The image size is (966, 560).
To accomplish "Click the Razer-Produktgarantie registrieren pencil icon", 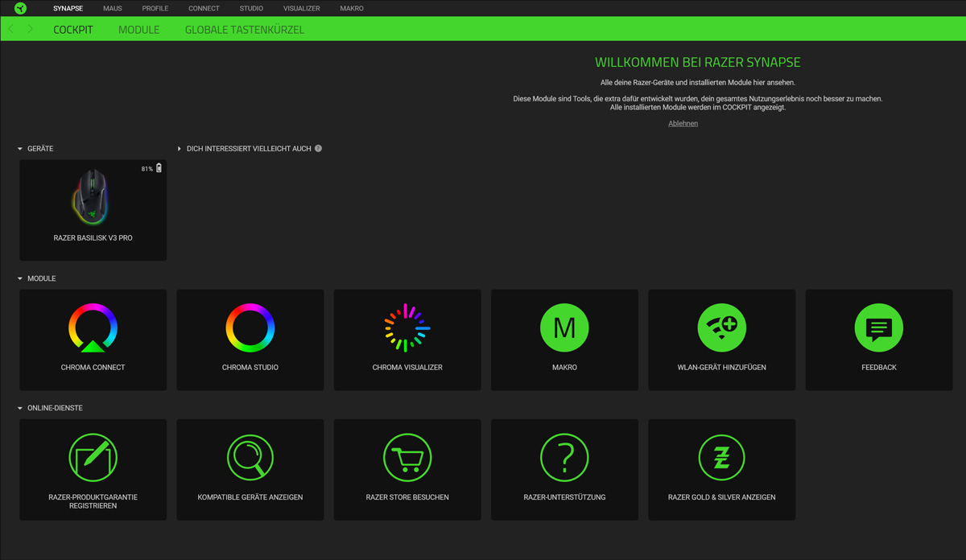I will [x=93, y=457].
